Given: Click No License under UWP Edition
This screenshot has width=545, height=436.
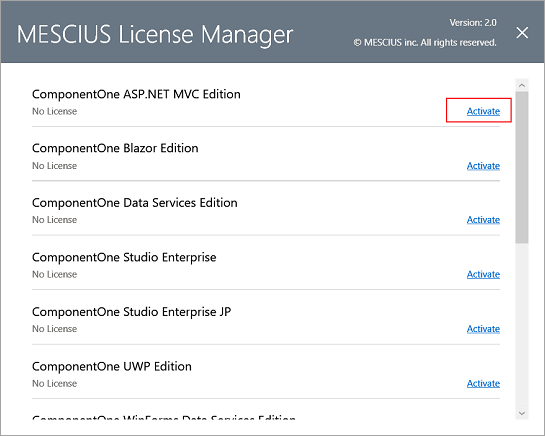Looking at the screenshot, I should (55, 383).
